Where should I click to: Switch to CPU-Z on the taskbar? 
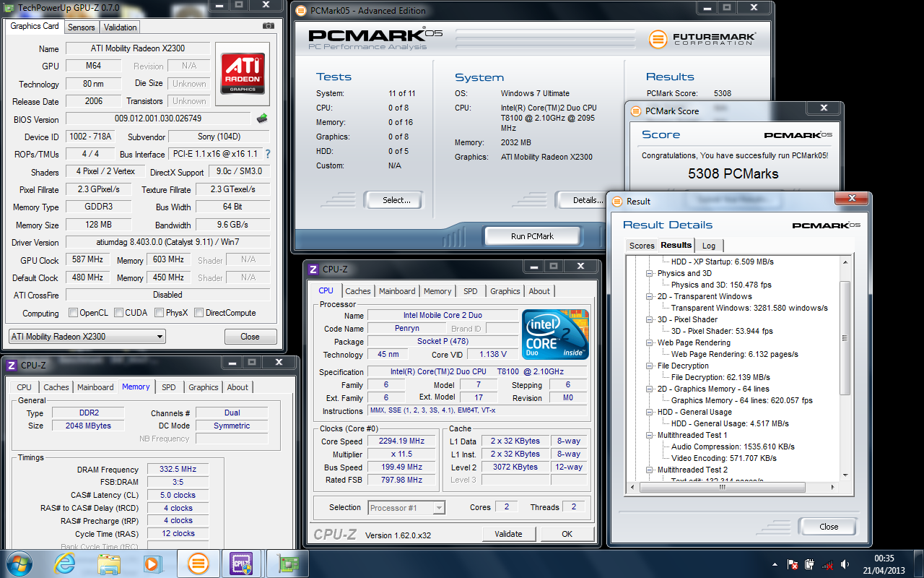[x=240, y=564]
